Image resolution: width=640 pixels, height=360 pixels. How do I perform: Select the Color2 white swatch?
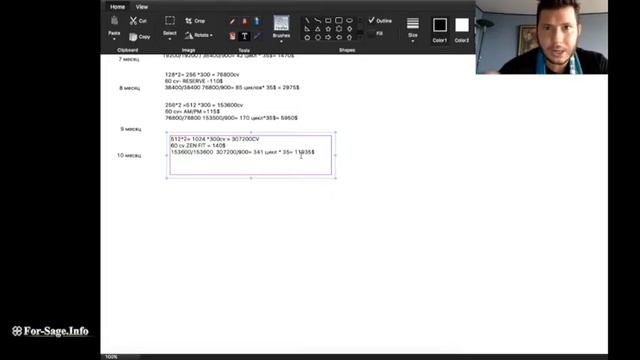(462, 25)
